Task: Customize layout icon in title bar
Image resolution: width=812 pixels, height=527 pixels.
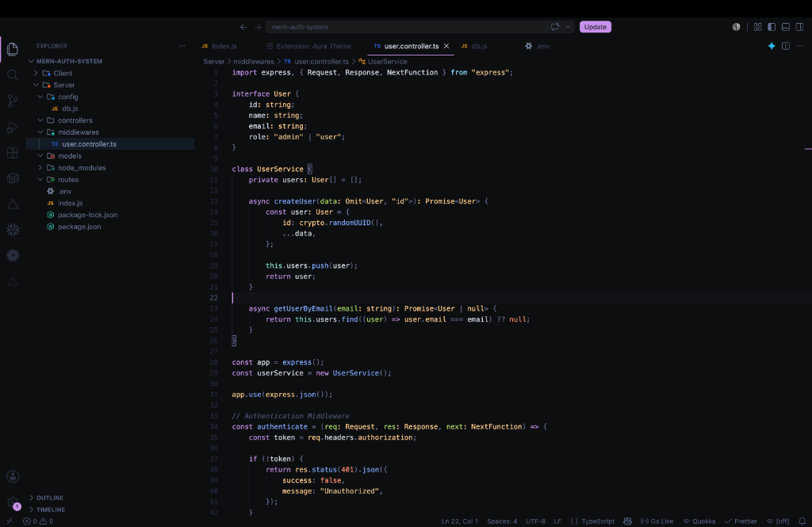Action: pyautogui.click(x=757, y=27)
